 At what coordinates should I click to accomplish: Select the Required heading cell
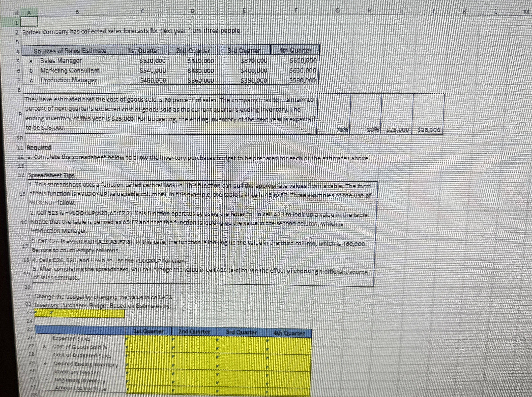tap(39, 147)
